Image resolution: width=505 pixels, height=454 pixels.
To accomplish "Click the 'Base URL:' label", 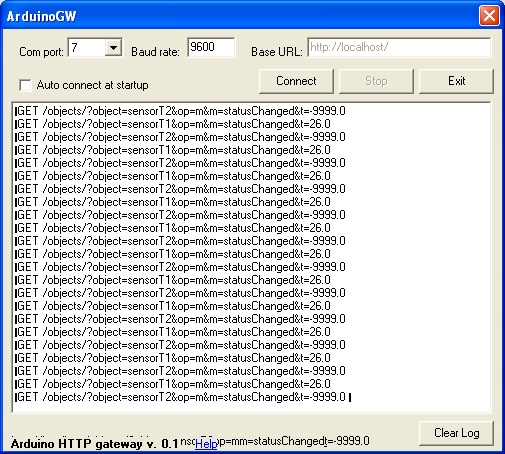I will [x=277, y=52].
